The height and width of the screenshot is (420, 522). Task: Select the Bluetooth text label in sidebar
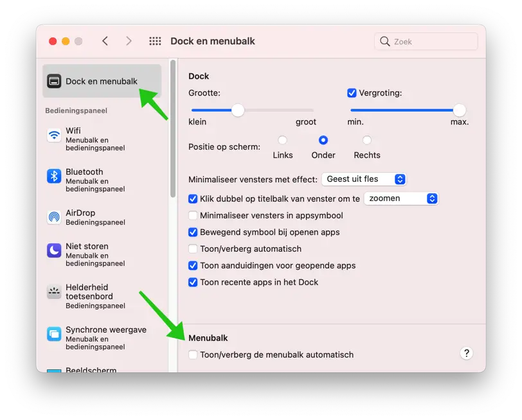pos(84,172)
